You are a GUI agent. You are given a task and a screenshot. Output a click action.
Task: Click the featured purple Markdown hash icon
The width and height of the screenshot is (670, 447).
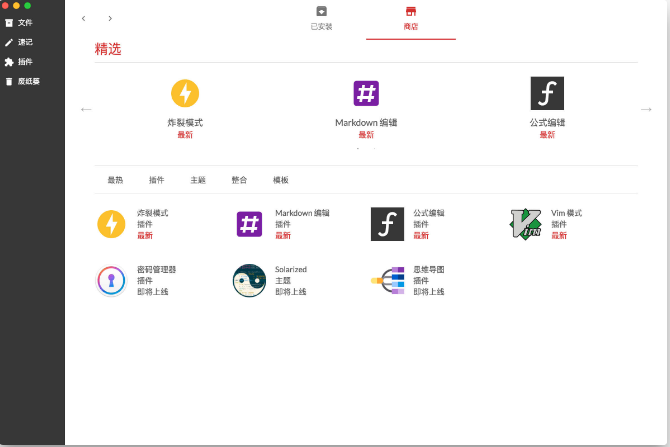pos(366,93)
